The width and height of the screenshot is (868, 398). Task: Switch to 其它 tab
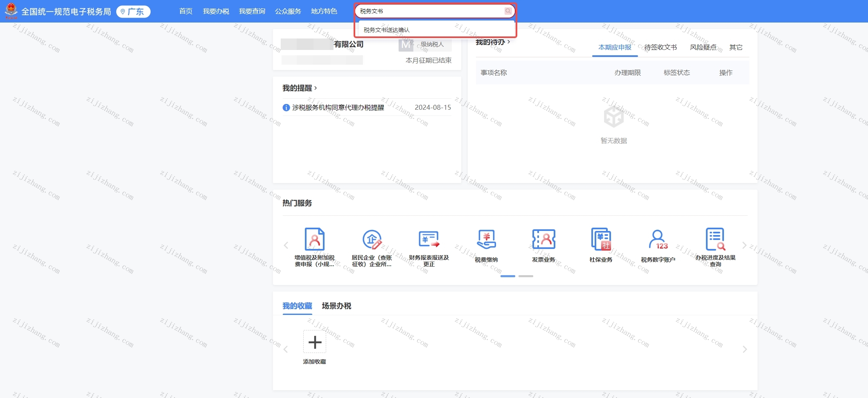click(x=736, y=47)
